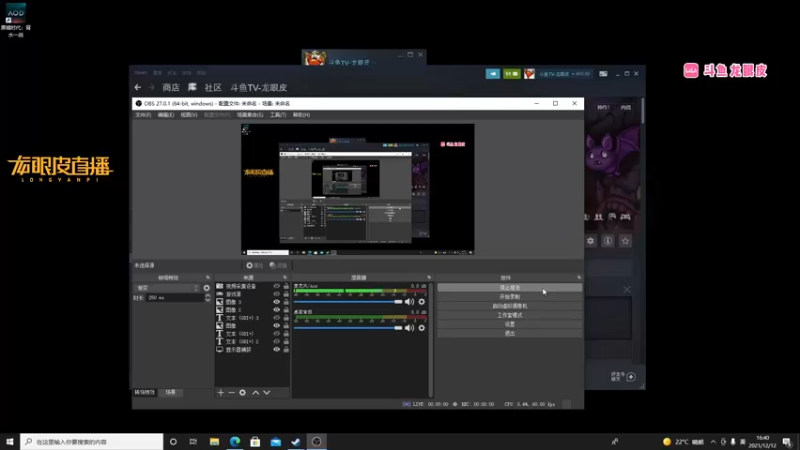
Task: Mute the 桌面音频 speaker icon
Action: [409, 328]
